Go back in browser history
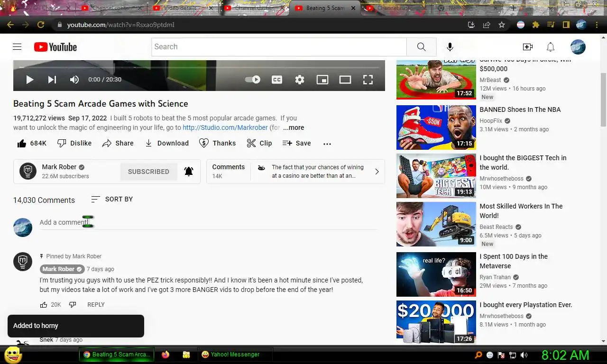 [10, 25]
